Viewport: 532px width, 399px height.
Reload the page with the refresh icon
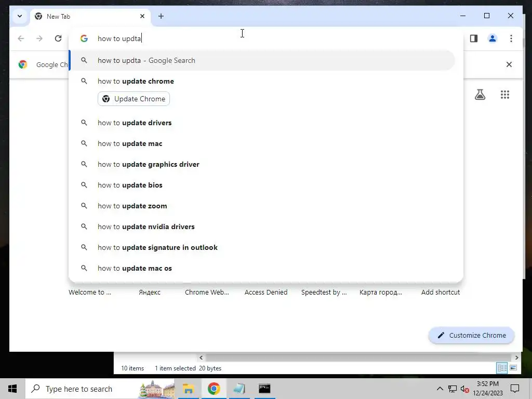pyautogui.click(x=58, y=38)
